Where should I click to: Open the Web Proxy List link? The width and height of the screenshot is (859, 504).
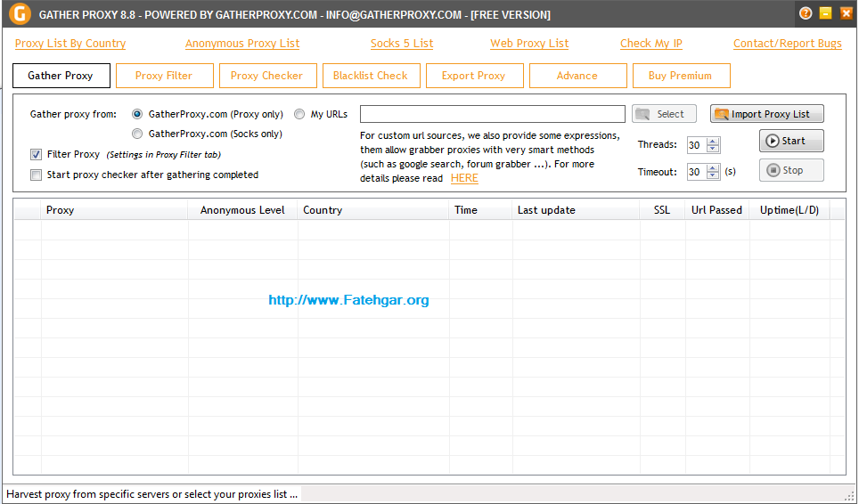(529, 44)
